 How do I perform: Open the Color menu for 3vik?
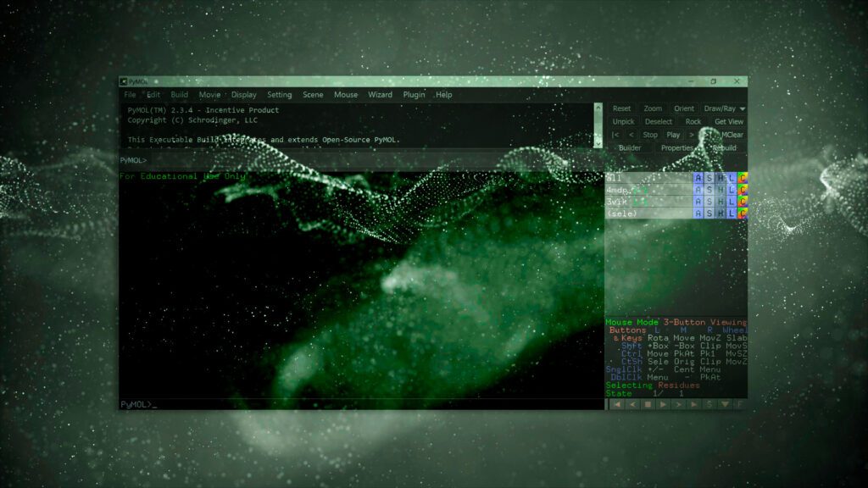tap(743, 202)
